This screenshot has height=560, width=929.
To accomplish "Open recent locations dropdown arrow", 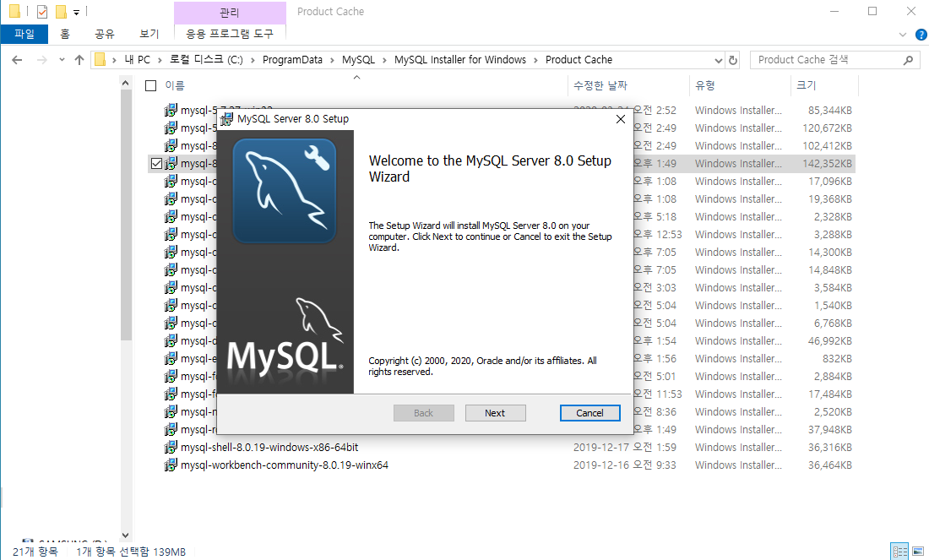I will coord(62,60).
